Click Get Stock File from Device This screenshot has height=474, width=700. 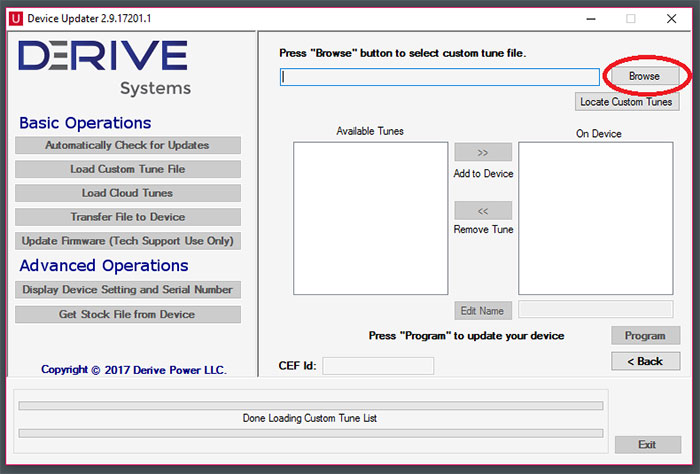click(x=128, y=314)
